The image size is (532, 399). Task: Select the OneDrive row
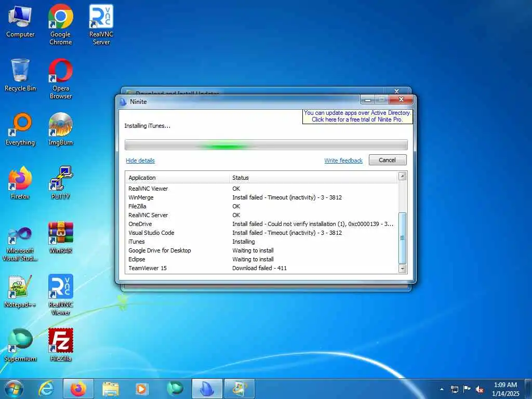(x=262, y=224)
